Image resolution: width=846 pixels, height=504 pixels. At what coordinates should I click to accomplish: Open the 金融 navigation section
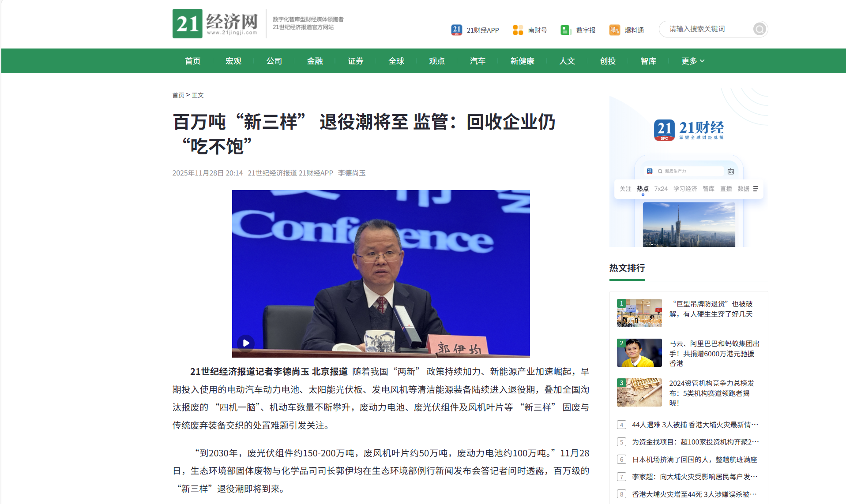point(315,61)
